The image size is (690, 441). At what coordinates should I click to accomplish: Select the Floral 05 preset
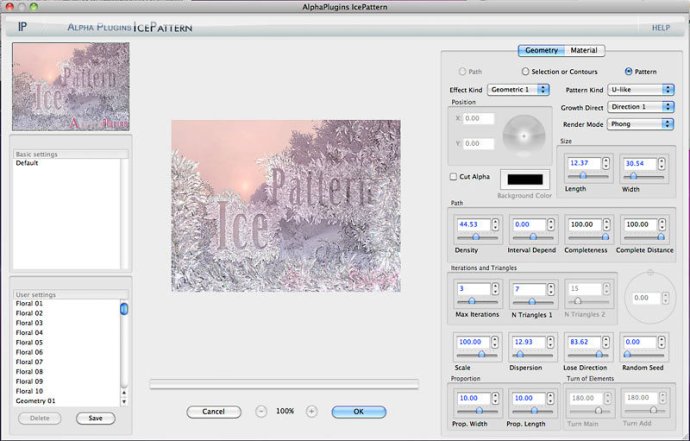click(x=29, y=342)
